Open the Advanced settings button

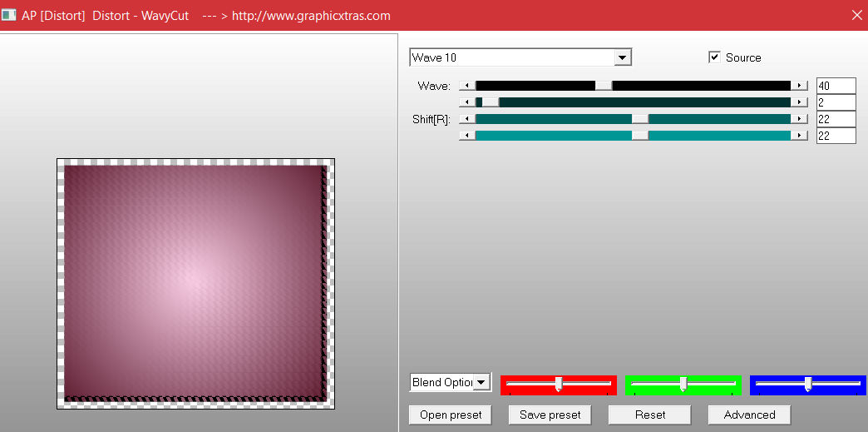pos(750,415)
